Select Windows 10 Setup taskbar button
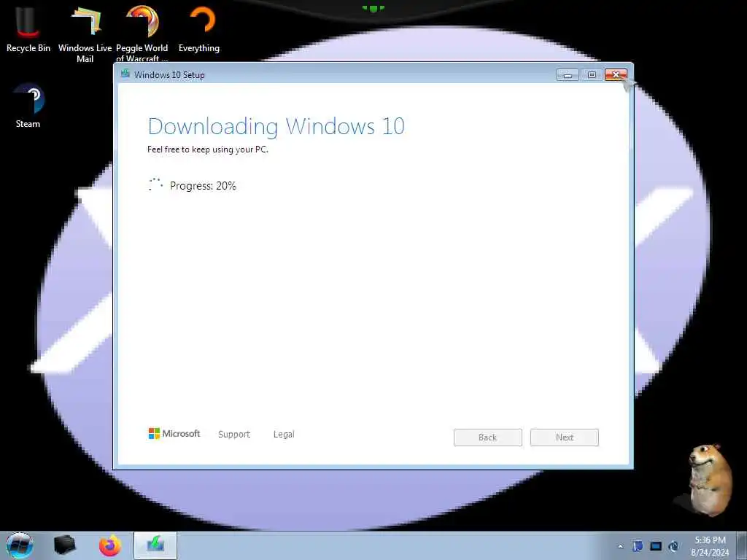 pyautogui.click(x=155, y=545)
